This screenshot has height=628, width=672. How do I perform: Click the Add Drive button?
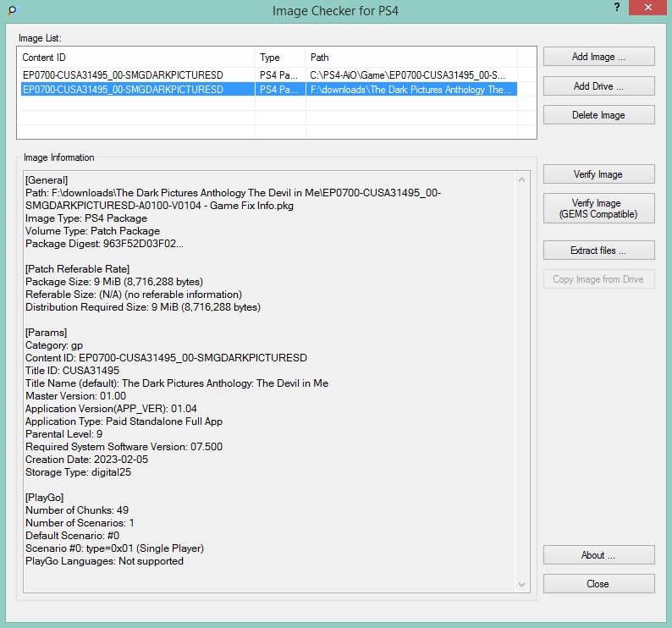(598, 86)
